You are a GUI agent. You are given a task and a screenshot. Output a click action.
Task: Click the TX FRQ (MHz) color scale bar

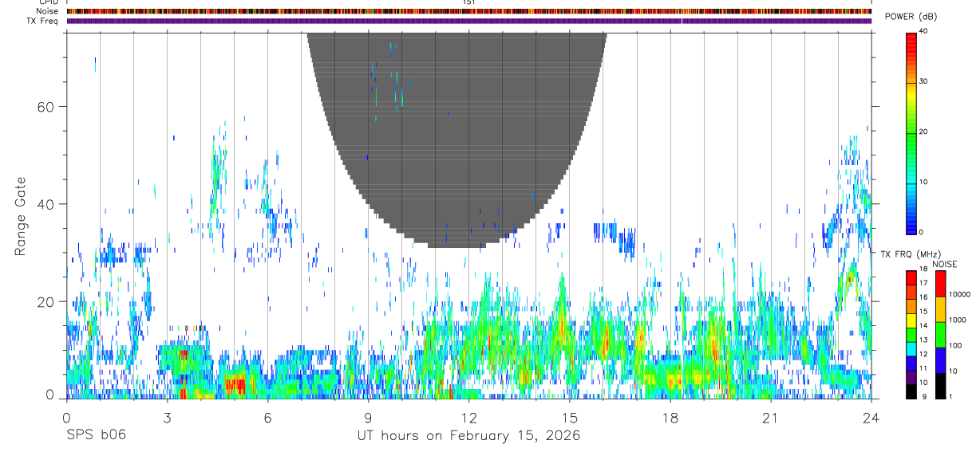[911, 334]
